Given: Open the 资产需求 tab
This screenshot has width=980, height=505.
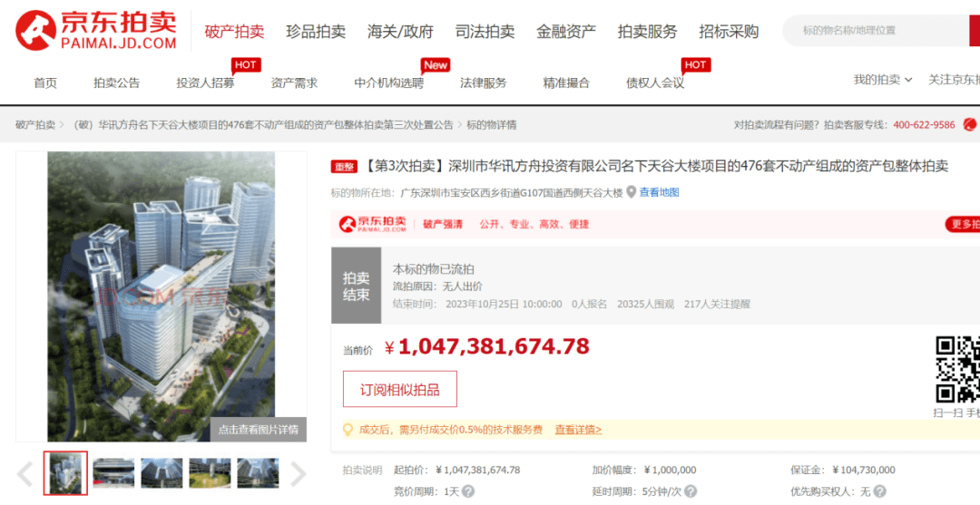Looking at the screenshot, I should [x=294, y=83].
